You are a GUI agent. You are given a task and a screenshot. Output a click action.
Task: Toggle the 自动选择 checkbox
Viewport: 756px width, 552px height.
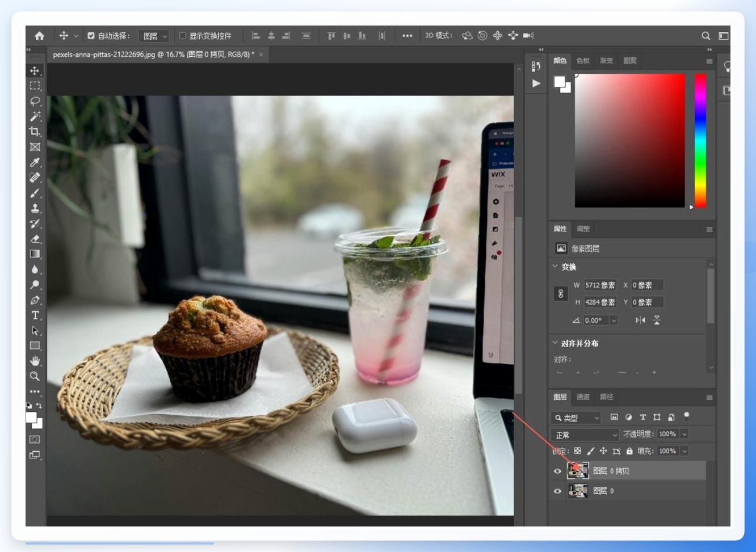(91, 36)
